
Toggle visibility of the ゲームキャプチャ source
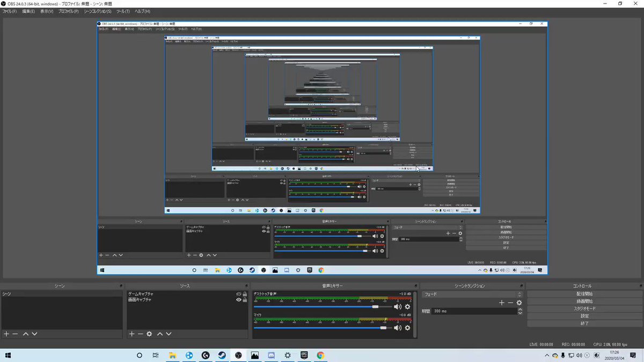[239, 294]
